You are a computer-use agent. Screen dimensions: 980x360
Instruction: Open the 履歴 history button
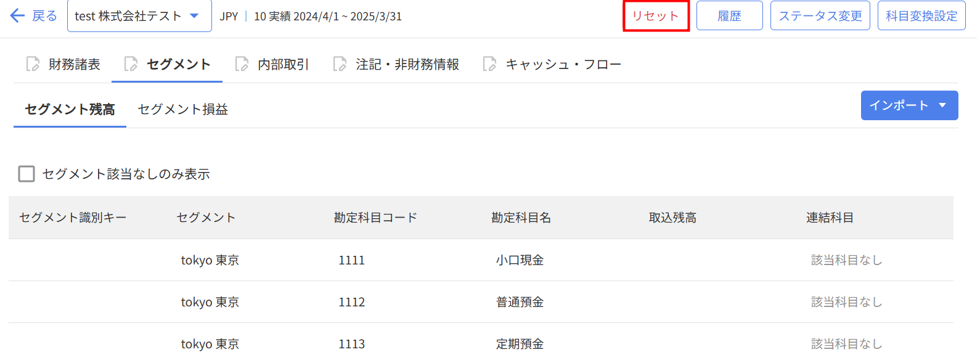[729, 16]
